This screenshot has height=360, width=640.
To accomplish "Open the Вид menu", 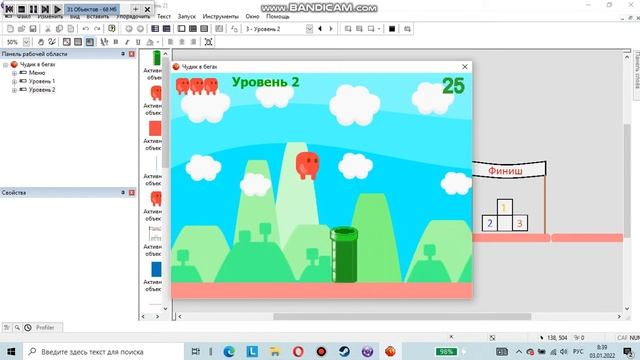I will 75,17.
